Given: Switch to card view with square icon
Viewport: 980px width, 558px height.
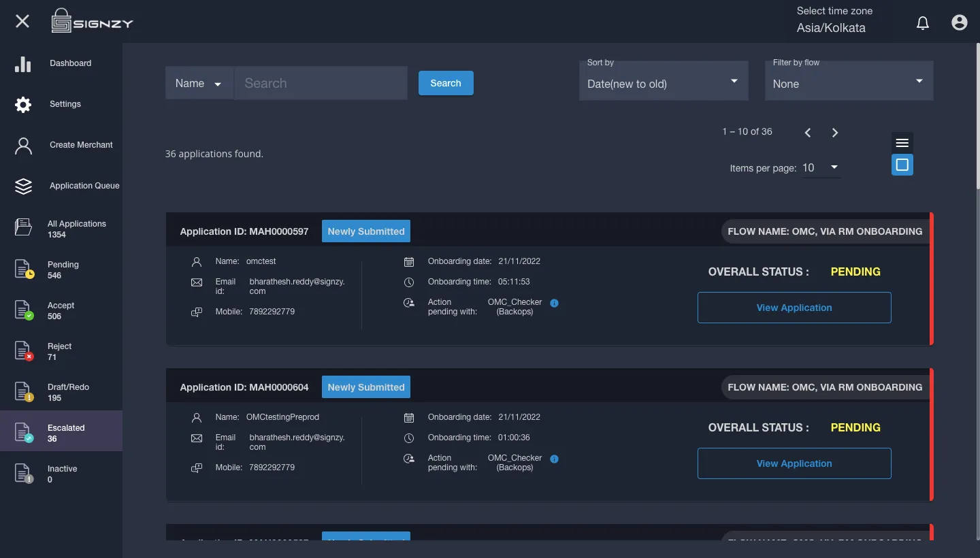Looking at the screenshot, I should click(x=902, y=165).
